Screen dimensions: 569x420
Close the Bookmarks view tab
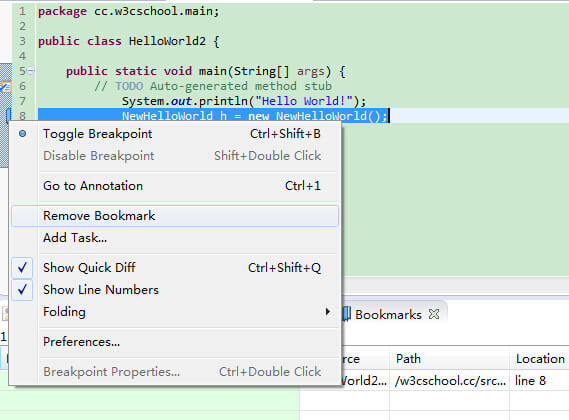click(x=434, y=314)
